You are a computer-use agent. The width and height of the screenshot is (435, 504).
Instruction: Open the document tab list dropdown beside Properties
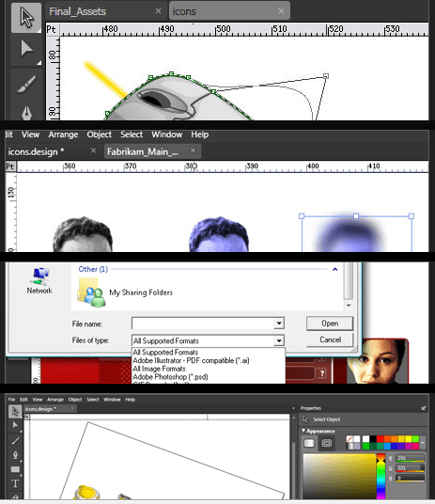(x=293, y=408)
